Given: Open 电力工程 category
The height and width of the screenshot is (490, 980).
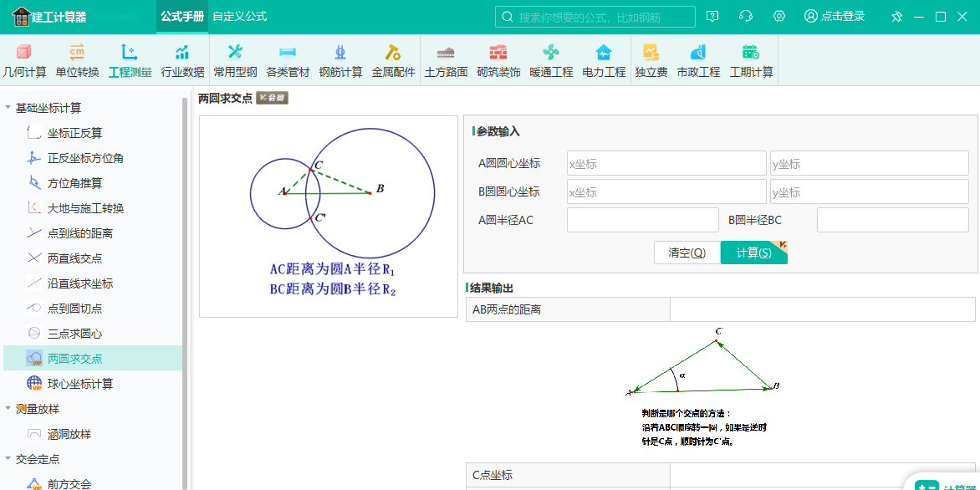Looking at the screenshot, I should [604, 61].
